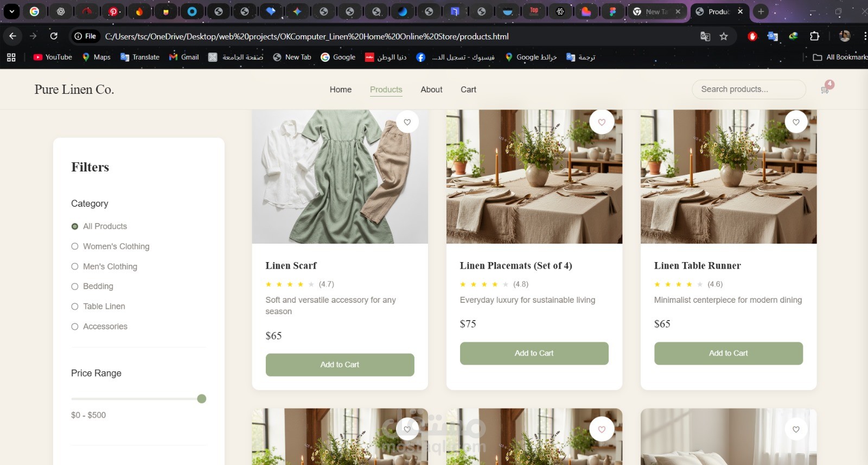Open the Cart nav link
868x465 pixels.
tap(468, 90)
